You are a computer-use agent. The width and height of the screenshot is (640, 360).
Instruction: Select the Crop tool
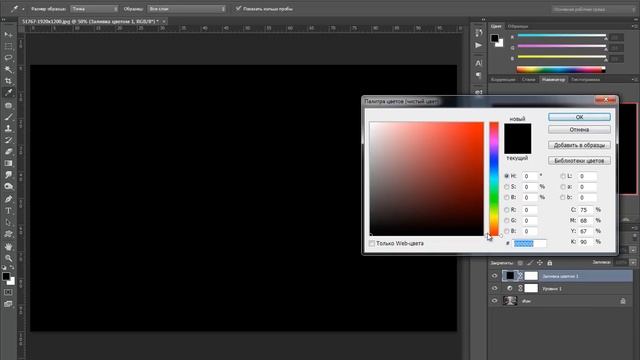pyautogui.click(x=8, y=81)
